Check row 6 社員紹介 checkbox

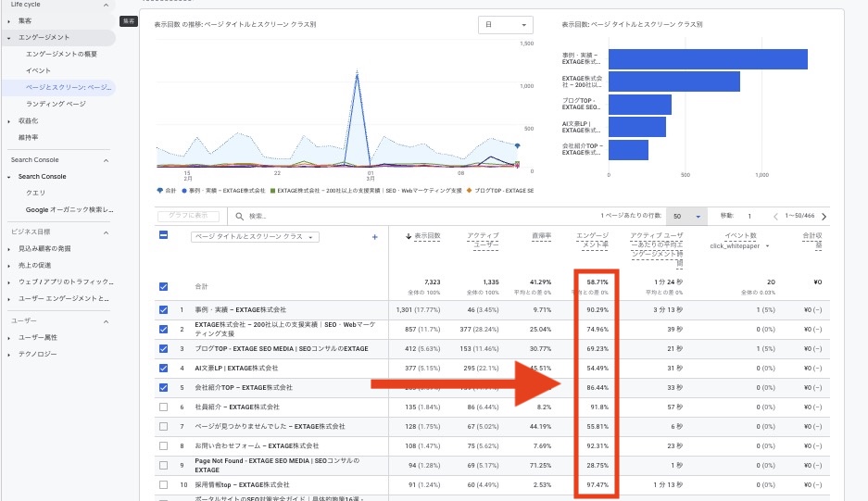[163, 407]
